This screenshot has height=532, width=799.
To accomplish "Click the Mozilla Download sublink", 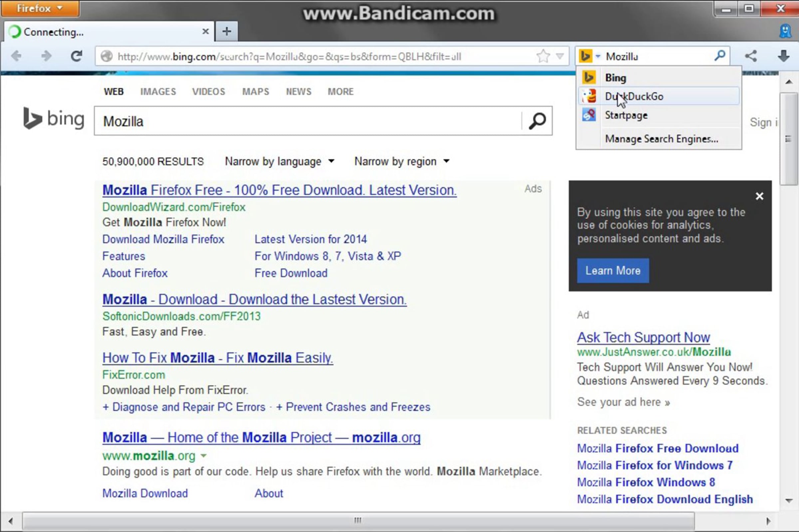I will 145,493.
